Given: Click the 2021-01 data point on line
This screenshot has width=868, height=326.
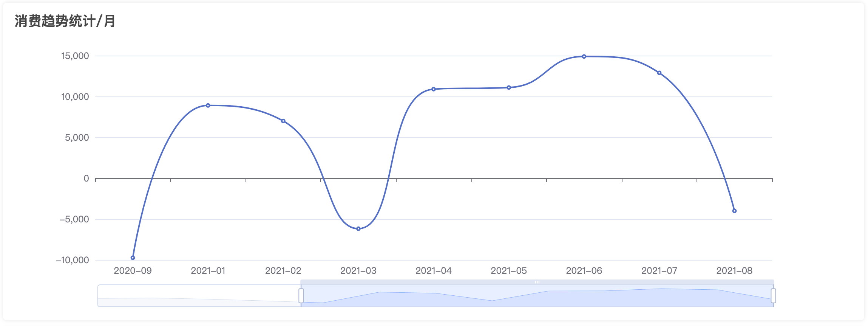Looking at the screenshot, I should point(208,106).
